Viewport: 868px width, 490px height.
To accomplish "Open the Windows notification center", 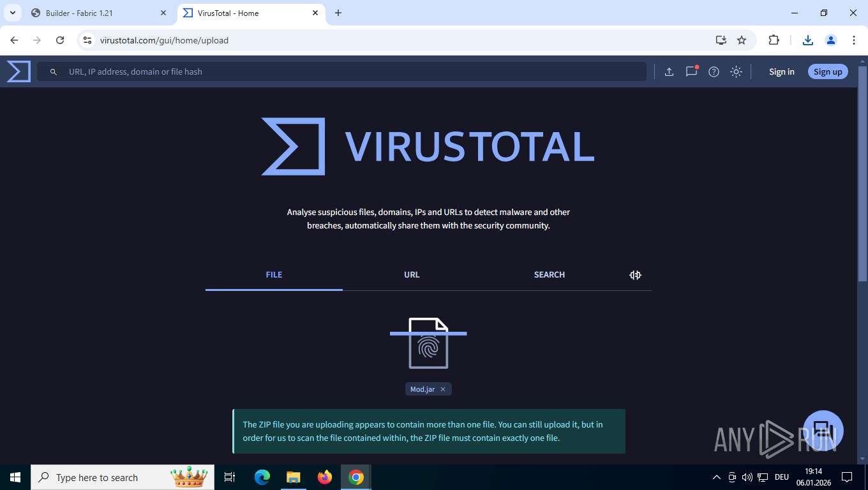I will (847, 477).
